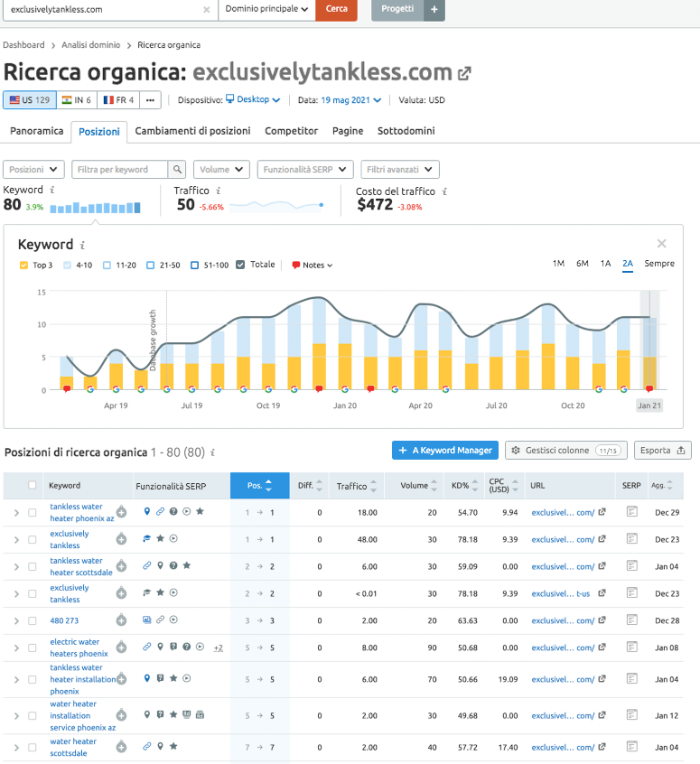Select checkbox for 'tankless water heater scottsdale' row
Image resolution: width=700 pixels, height=764 pixels.
(33, 566)
